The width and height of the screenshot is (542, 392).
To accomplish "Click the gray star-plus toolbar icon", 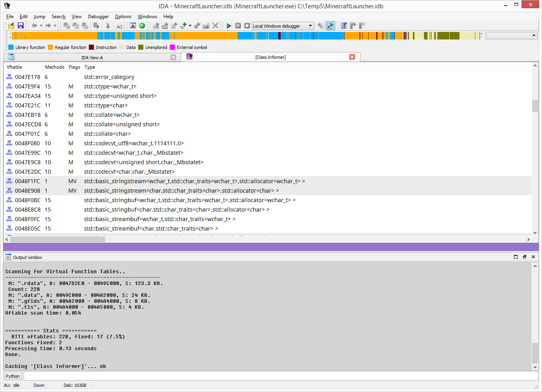I will tap(197, 26).
